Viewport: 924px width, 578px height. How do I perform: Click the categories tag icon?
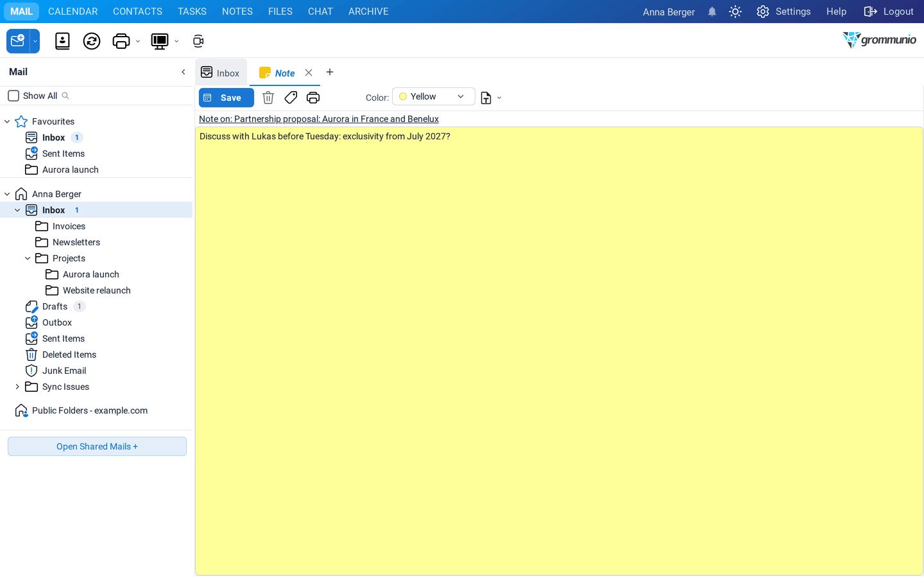click(x=291, y=98)
